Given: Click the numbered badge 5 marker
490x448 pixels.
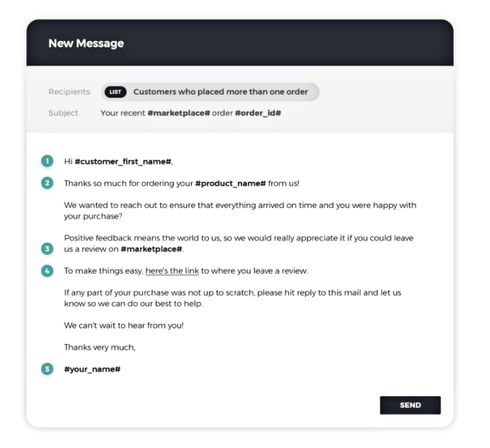Looking at the screenshot, I should coord(47,369).
